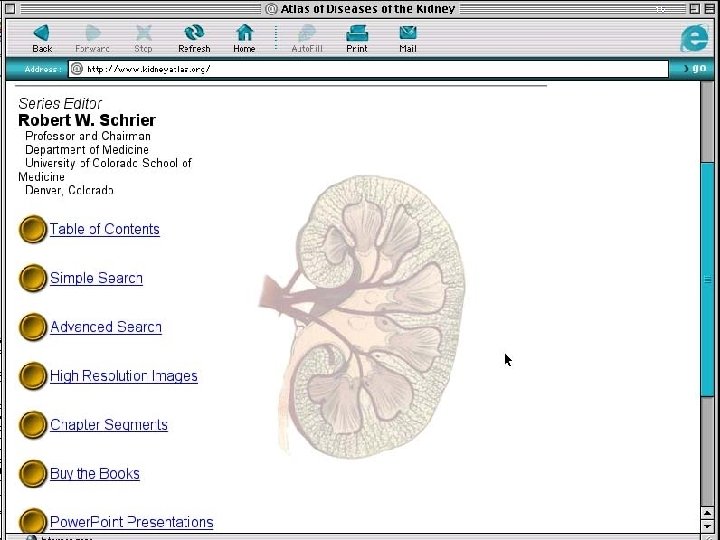Image resolution: width=720 pixels, height=540 pixels.
Task: Go to the Home page icon
Action: click(244, 39)
